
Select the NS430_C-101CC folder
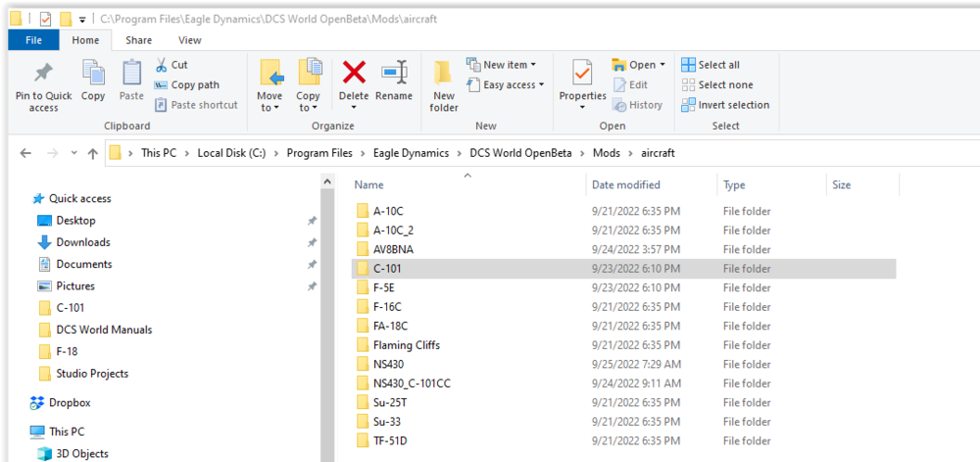point(412,384)
